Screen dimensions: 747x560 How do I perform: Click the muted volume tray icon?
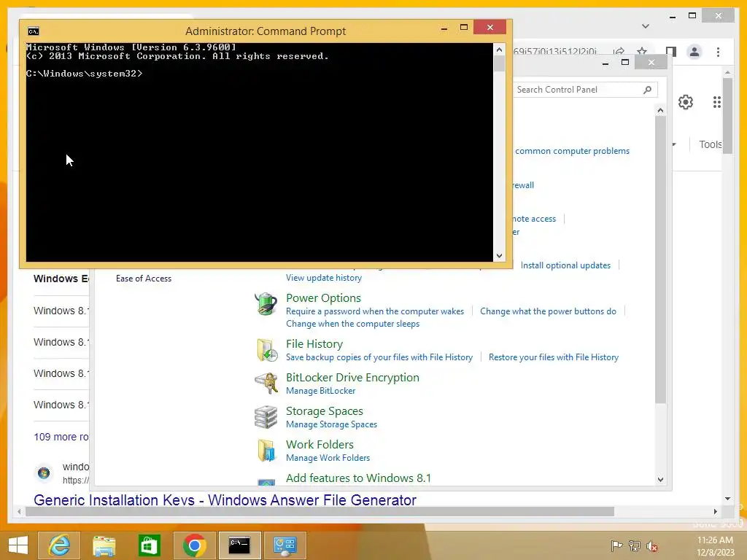click(x=652, y=546)
